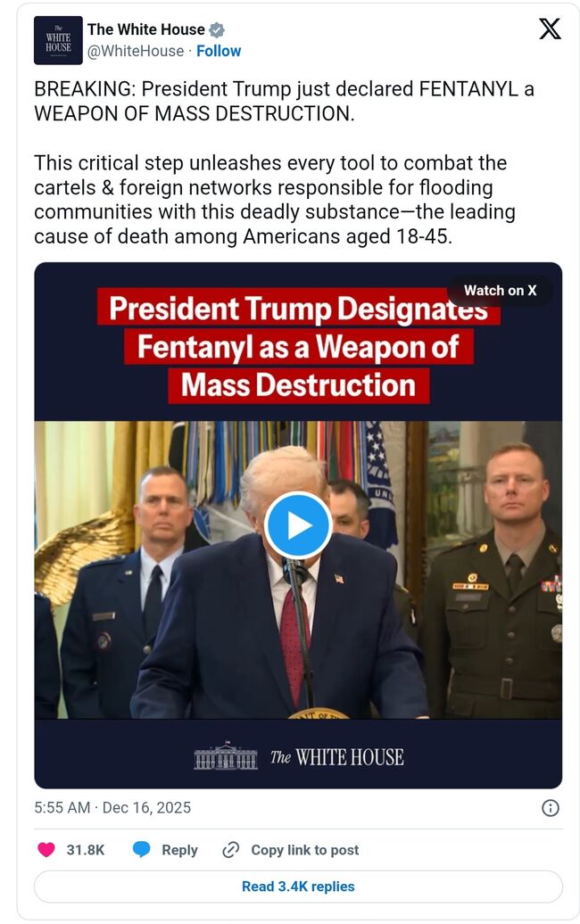Open the info circle icon
580x924 pixels.
click(550, 808)
